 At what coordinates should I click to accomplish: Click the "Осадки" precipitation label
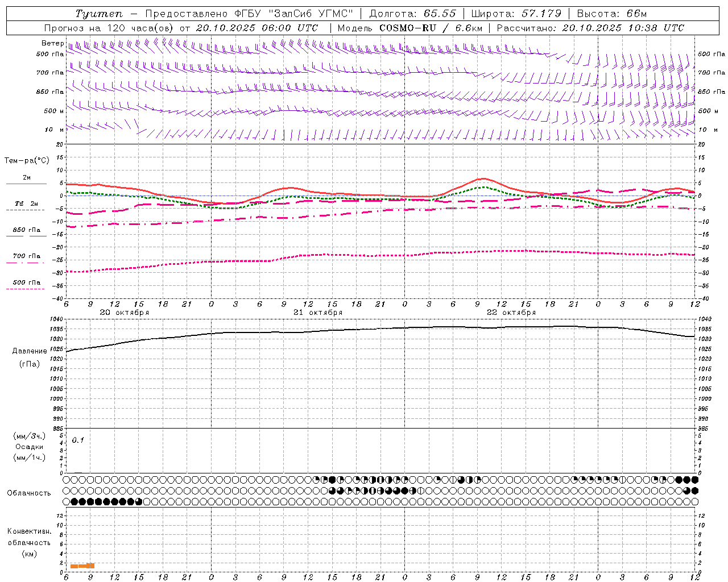tap(30, 447)
